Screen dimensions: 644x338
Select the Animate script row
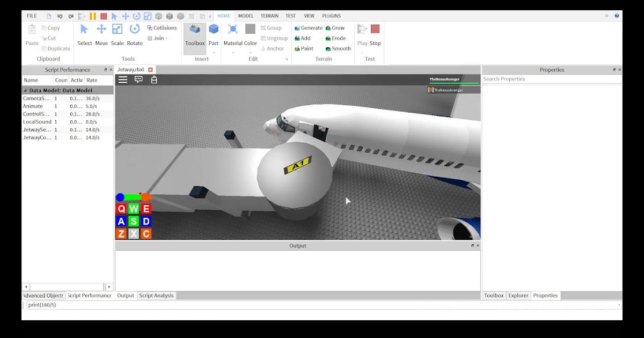68,106
